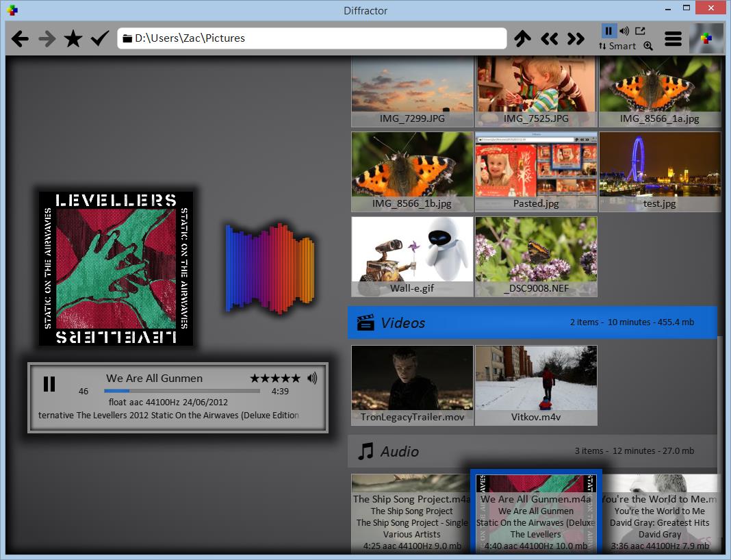Viewport: 731px width, 560px height.
Task: Click the Audio music note icon
Action: [365, 451]
